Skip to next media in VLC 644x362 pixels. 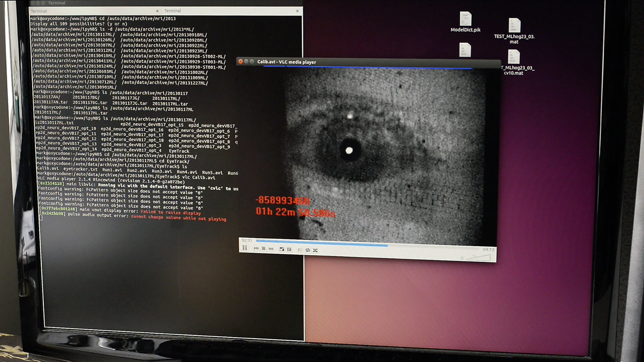271,249
